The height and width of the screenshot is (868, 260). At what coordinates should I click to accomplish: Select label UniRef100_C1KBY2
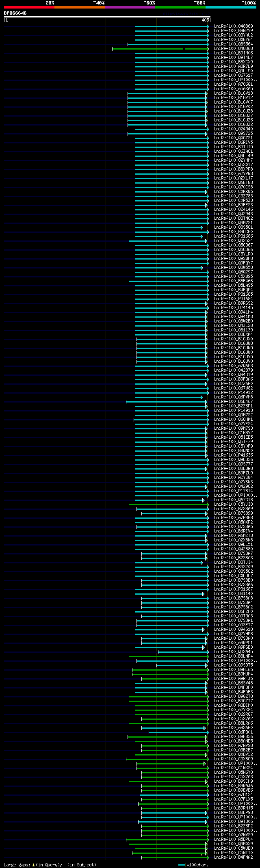coord(233,433)
